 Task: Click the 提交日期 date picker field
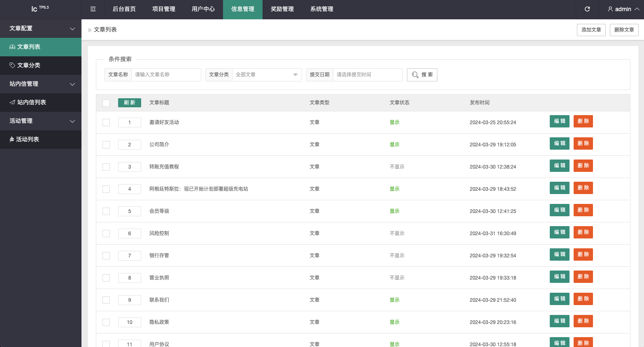pos(367,75)
